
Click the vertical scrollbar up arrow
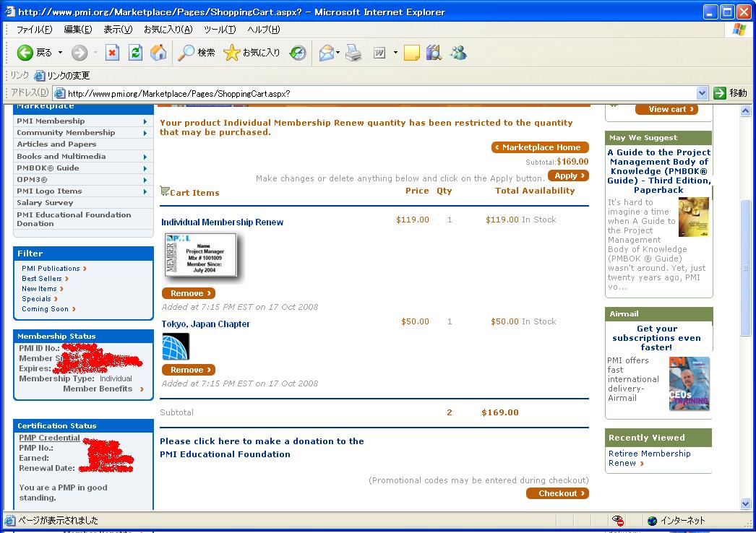(x=745, y=110)
